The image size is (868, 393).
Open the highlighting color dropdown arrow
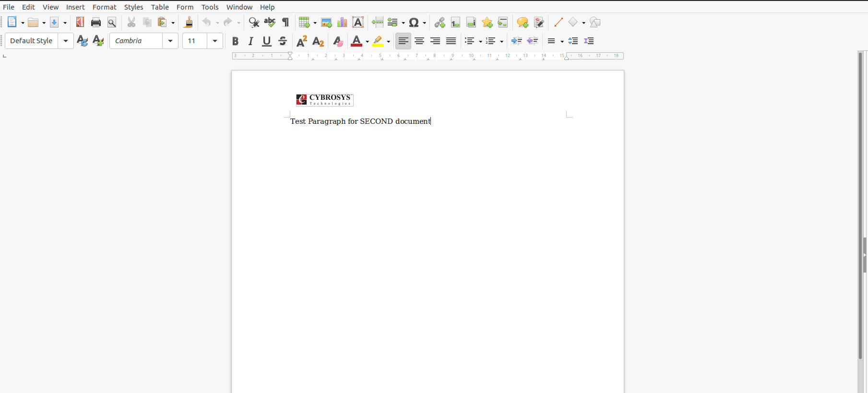click(389, 42)
